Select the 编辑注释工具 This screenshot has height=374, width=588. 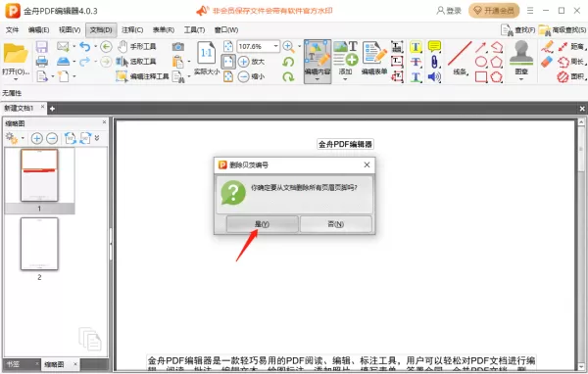pyautogui.click(x=142, y=76)
